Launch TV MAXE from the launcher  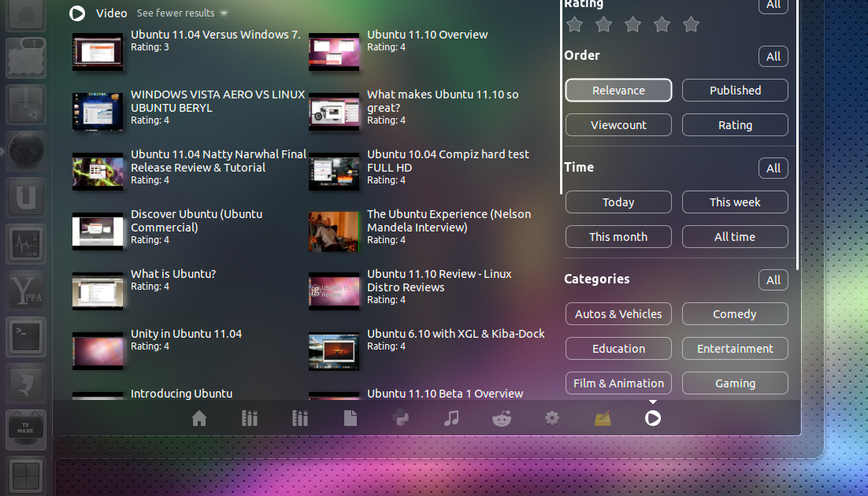coord(26,428)
